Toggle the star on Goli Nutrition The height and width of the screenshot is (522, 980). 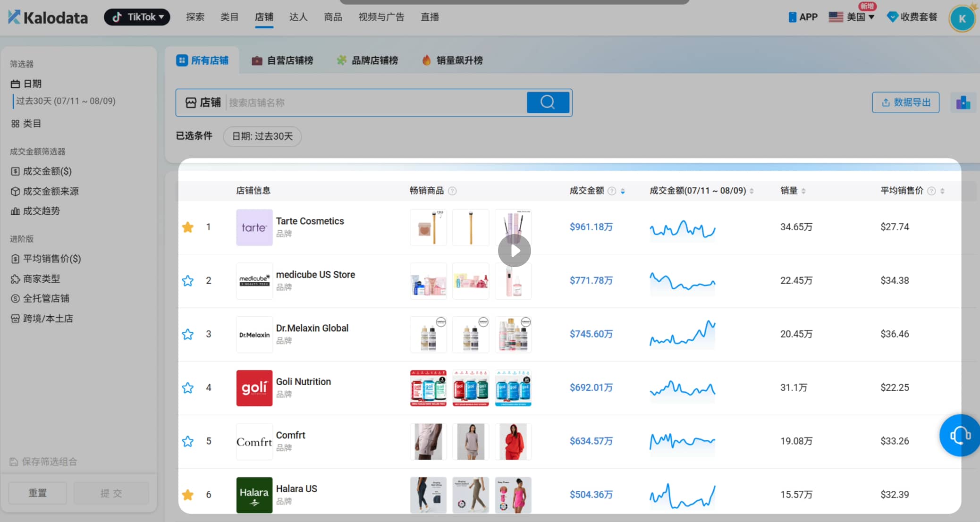pos(188,387)
